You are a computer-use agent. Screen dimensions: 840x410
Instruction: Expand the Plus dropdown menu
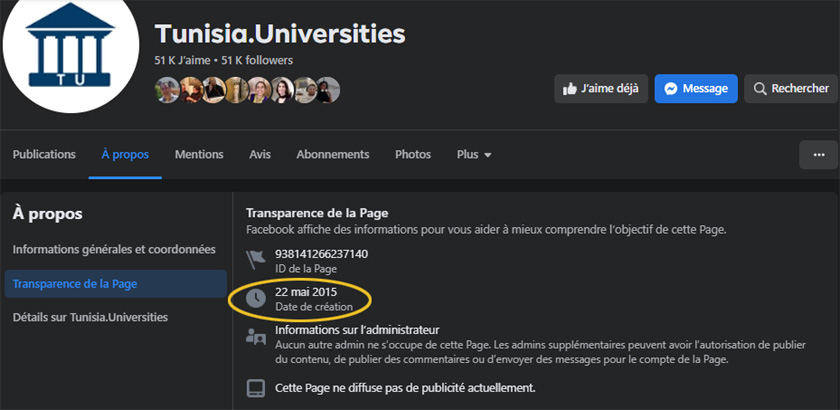(x=474, y=155)
